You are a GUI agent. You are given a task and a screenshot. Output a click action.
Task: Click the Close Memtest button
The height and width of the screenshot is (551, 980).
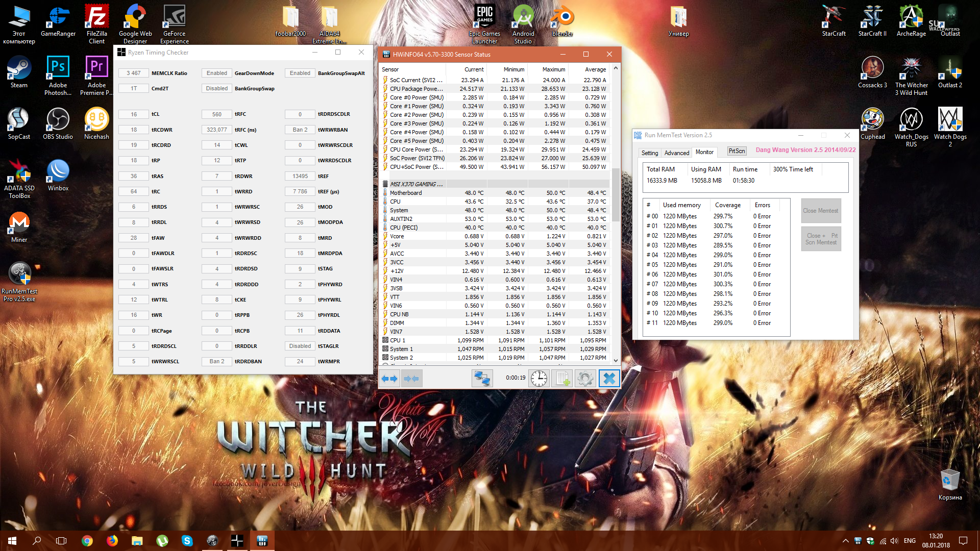point(820,211)
